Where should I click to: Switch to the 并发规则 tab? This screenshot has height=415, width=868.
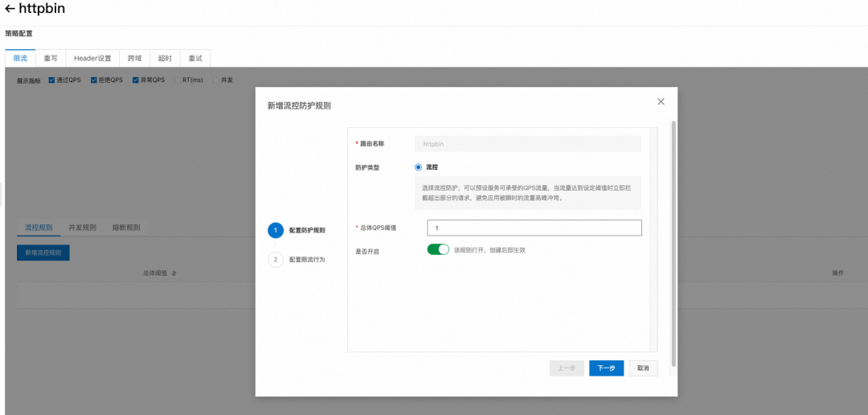click(x=83, y=228)
